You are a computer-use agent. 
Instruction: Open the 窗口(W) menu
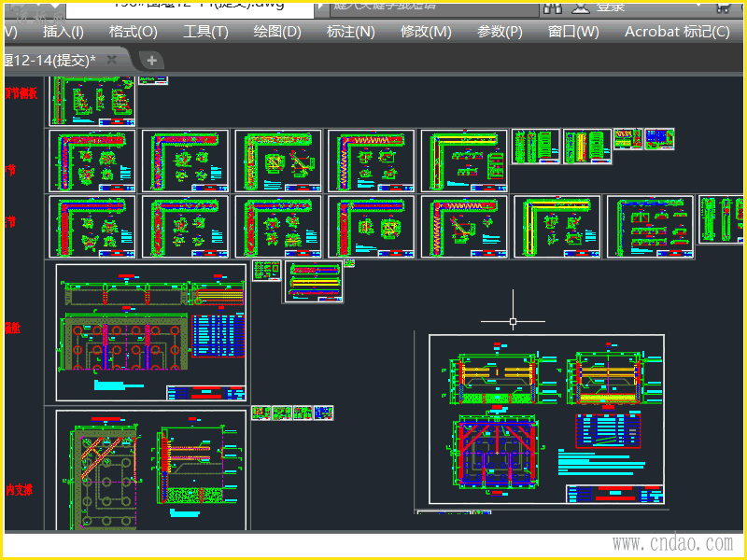[x=573, y=32]
